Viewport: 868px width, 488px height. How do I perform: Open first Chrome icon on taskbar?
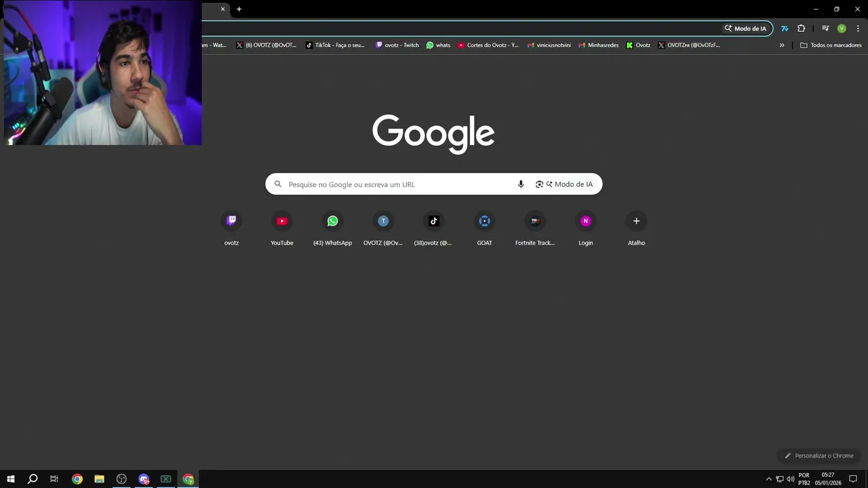click(77, 479)
